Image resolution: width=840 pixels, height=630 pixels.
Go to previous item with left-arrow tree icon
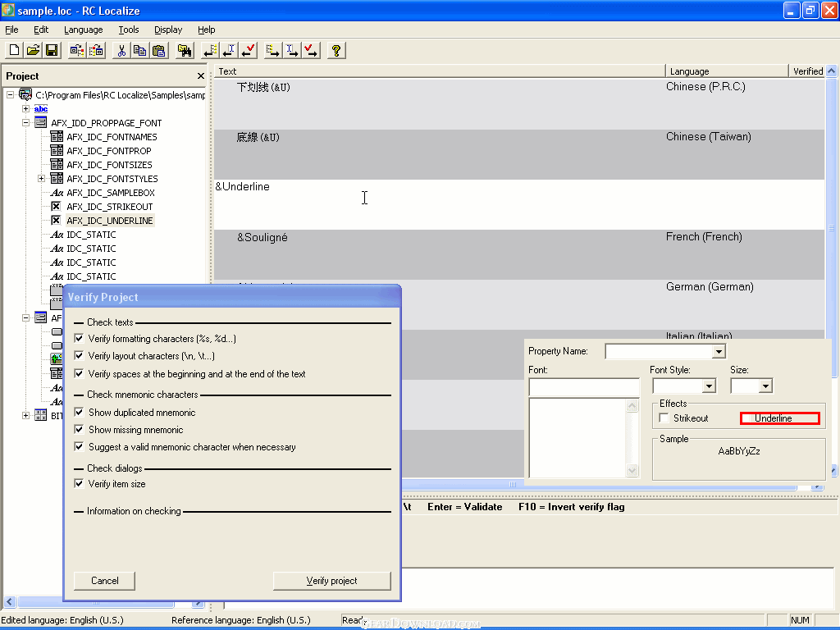coord(209,50)
